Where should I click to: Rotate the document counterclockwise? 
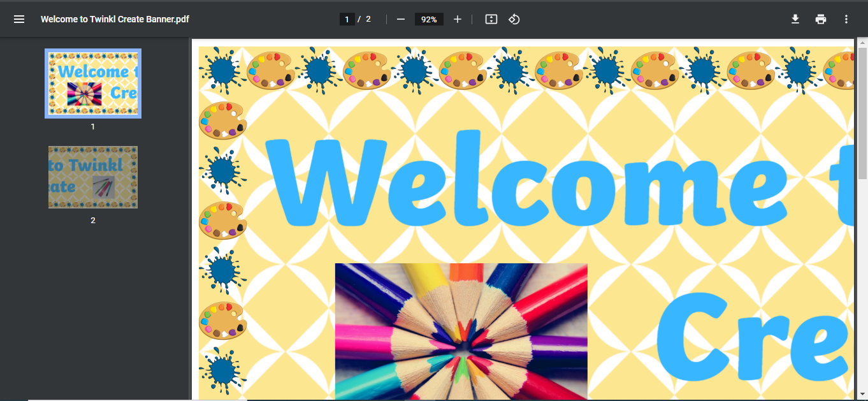tap(514, 19)
